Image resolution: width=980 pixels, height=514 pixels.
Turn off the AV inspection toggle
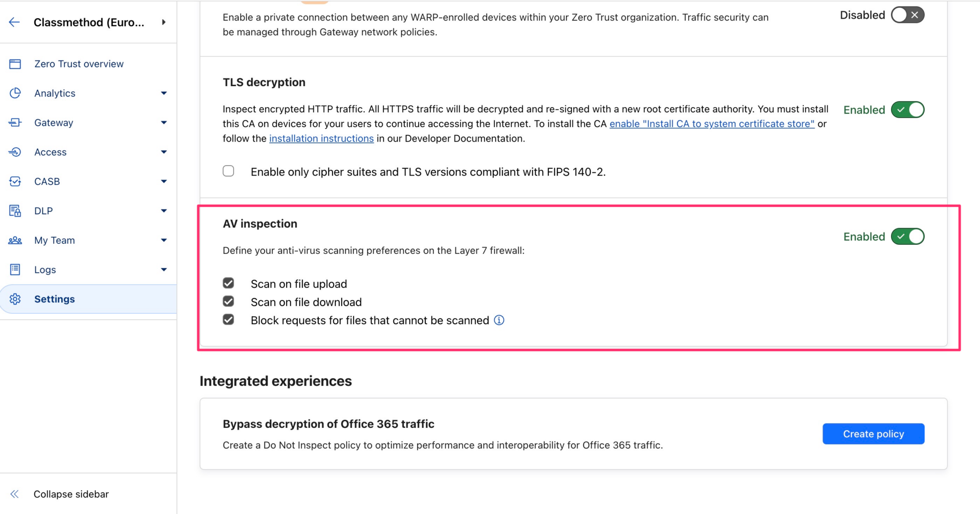(907, 236)
